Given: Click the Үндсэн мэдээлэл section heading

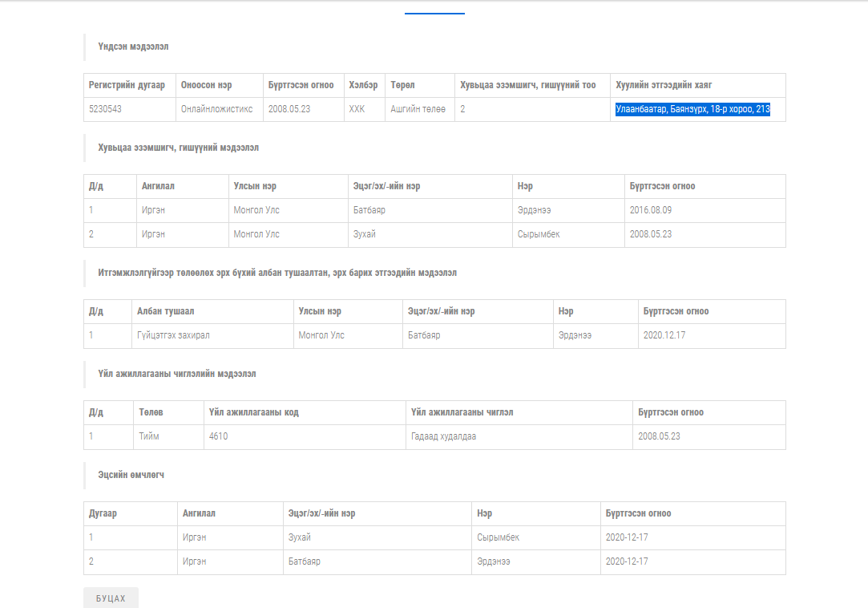Looking at the screenshot, I should click(x=133, y=47).
